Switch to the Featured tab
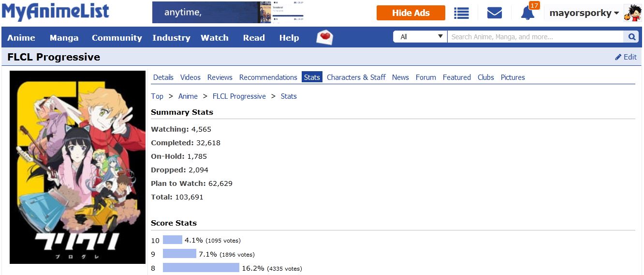 [457, 77]
